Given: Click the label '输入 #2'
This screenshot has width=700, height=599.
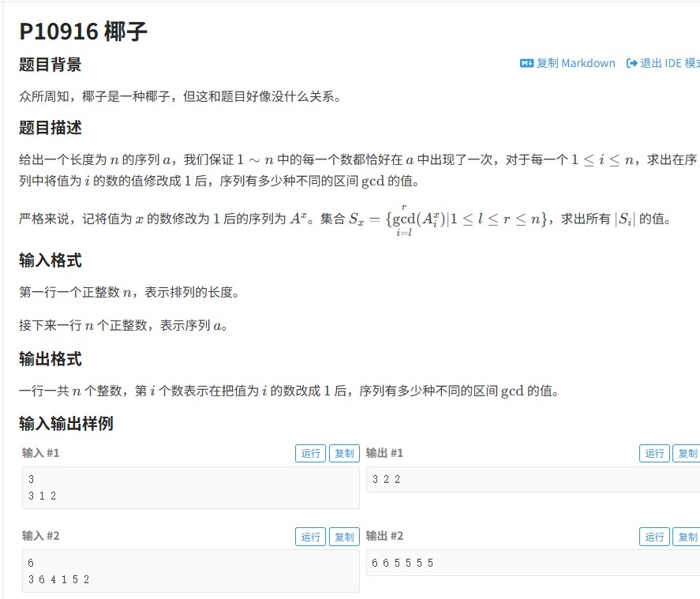Looking at the screenshot, I should tap(40, 536).
